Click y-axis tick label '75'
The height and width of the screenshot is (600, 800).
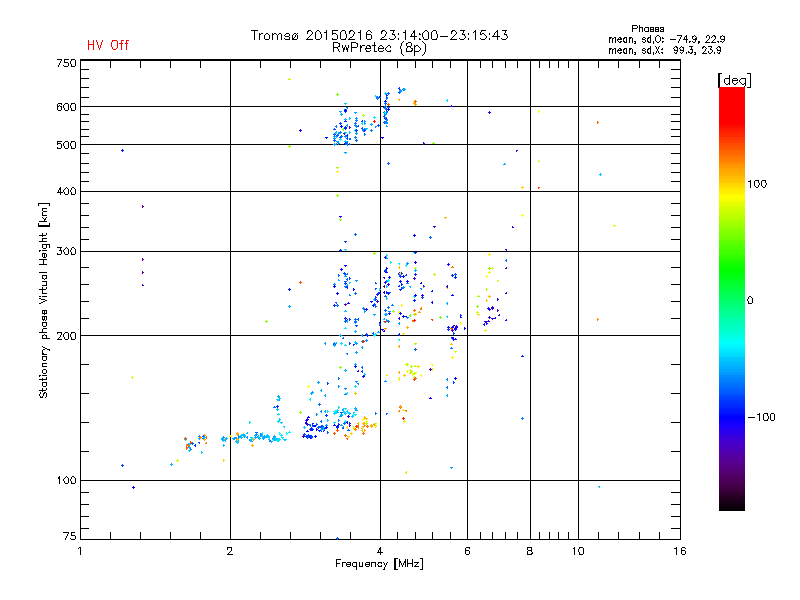click(70, 536)
